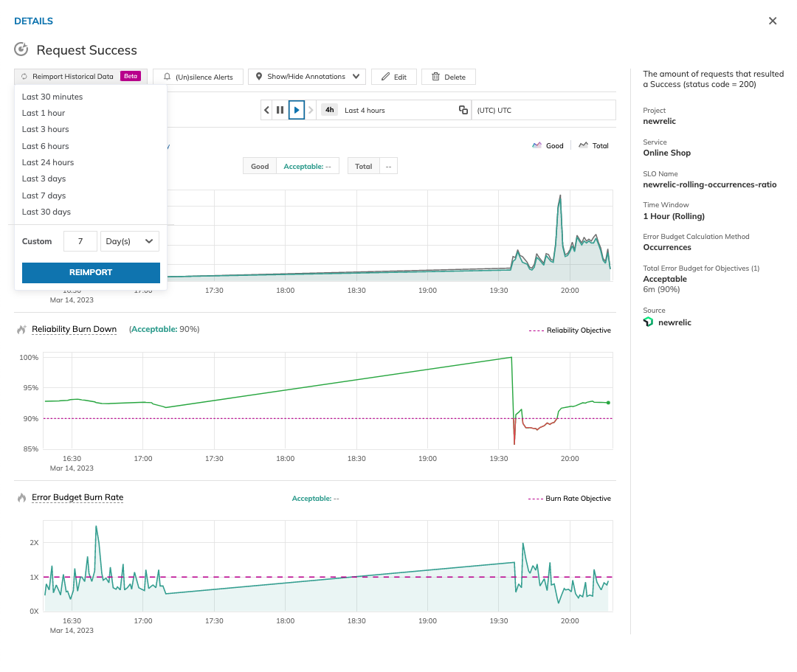Choose Last 7 days from list

pos(44,195)
